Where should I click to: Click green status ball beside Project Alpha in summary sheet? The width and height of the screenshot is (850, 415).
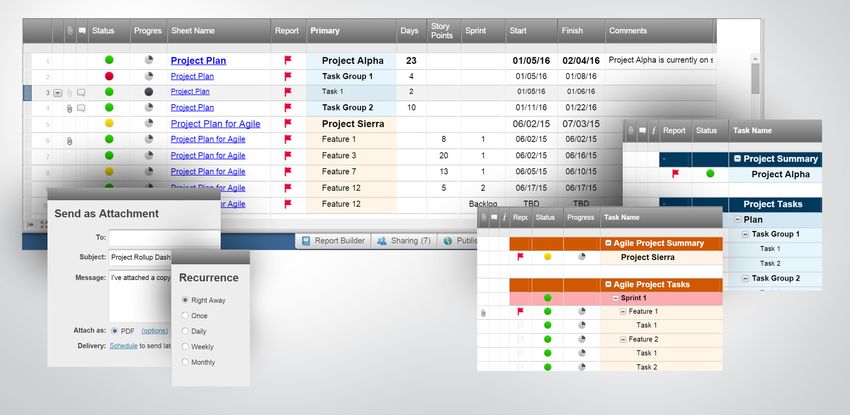(710, 174)
